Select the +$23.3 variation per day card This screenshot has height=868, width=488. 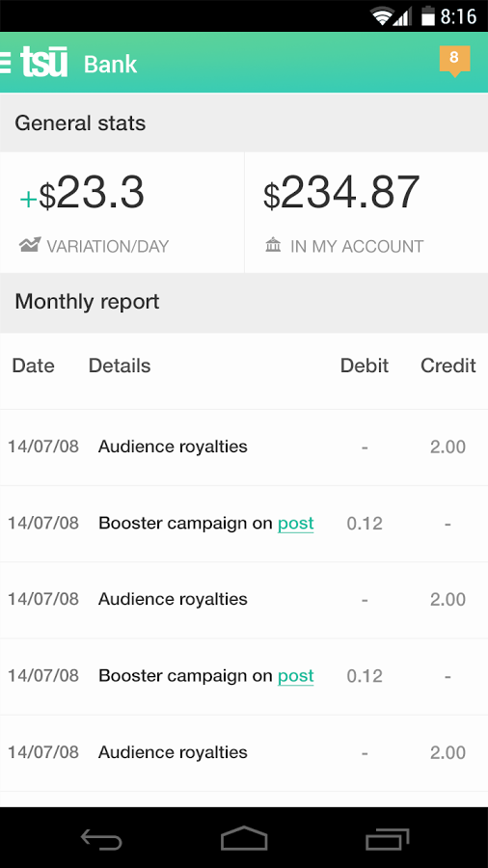(x=122, y=212)
